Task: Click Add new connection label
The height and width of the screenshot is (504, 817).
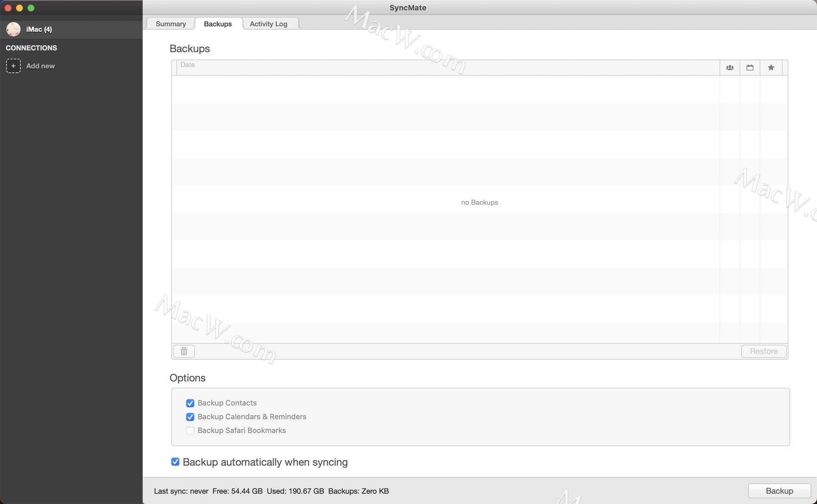Action: (x=40, y=66)
